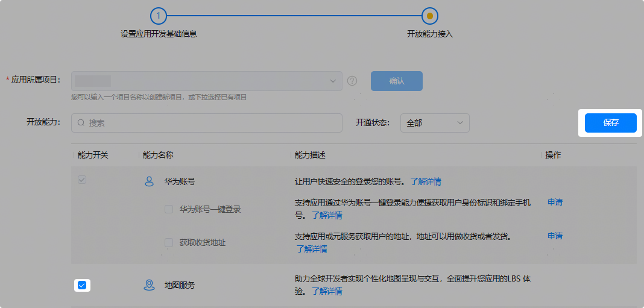The width and height of the screenshot is (644, 308).
Task: Open 了解详情 link for 华为账号
Action: [x=426, y=181]
